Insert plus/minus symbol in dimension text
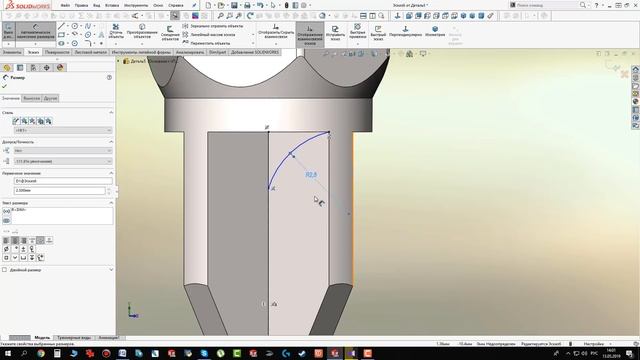The height and width of the screenshot is (360, 640). pyautogui.click(x=23, y=249)
